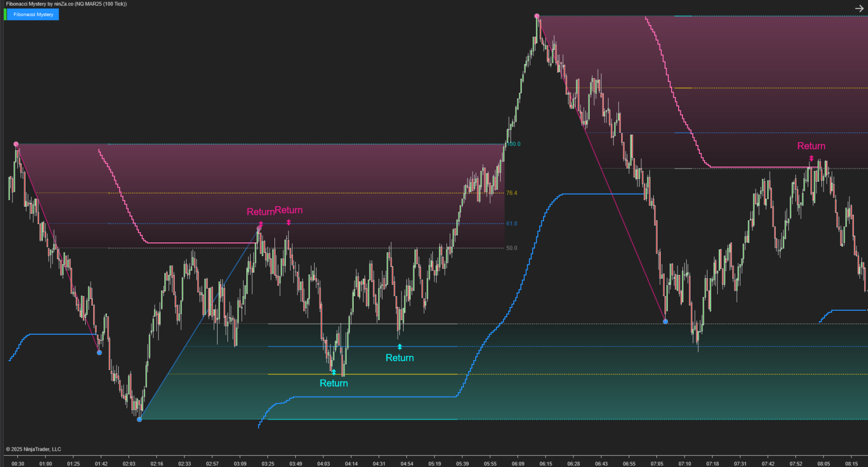Image resolution: width=868 pixels, height=467 pixels.
Task: Select the pink swing-high dot above the 00:30 time
Action: 16,144
